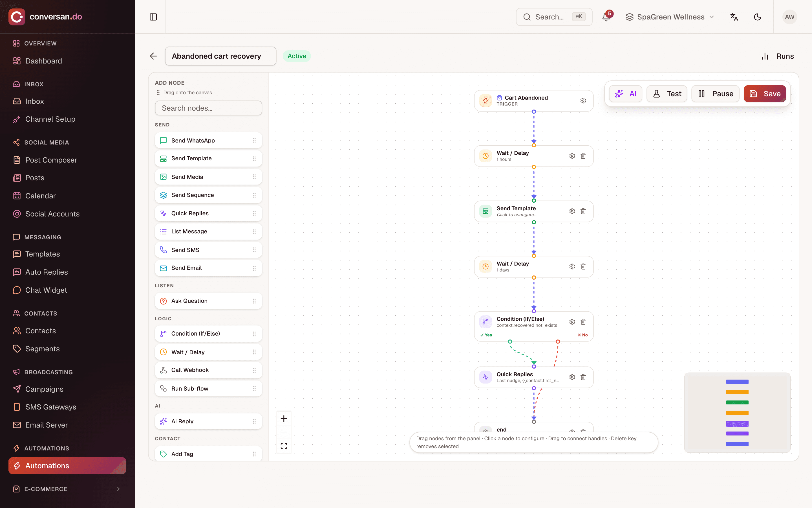Open the SpaGreen Wellness workspace dropdown

pos(670,17)
